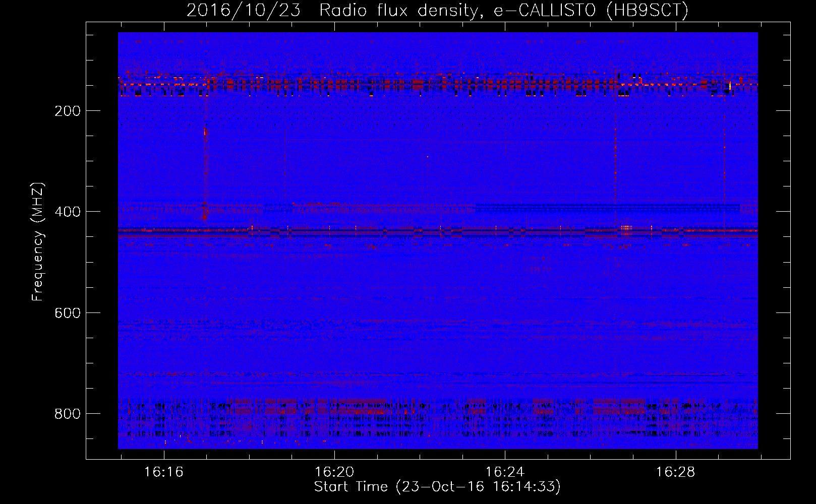Click the dark blue horizontal block near 400 MHz

point(607,208)
